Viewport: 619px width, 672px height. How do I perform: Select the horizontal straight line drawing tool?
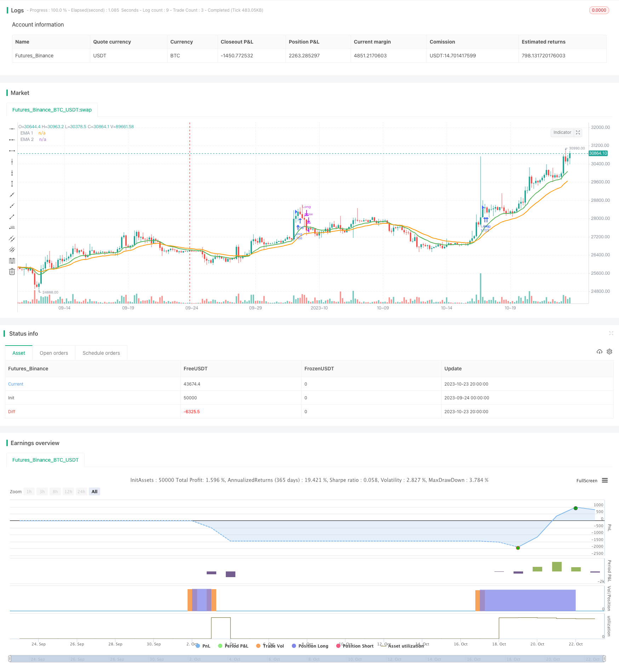[x=12, y=129]
